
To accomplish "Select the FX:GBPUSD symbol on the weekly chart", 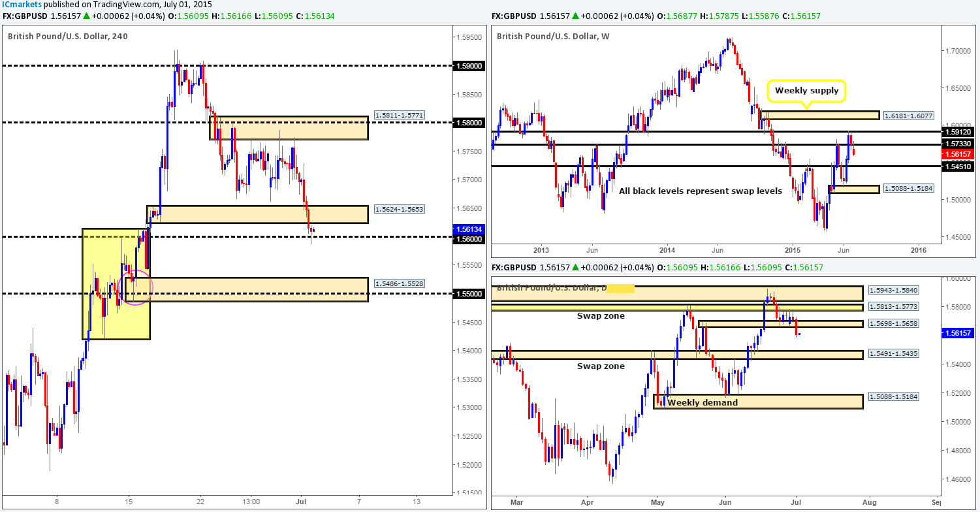I will (x=515, y=16).
